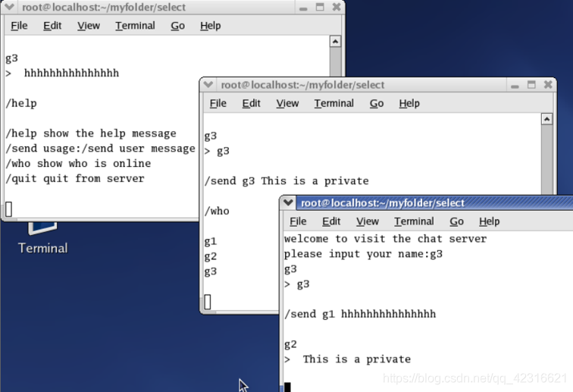The height and width of the screenshot is (392, 573).
Task: Click '> This is a private' in front terminal
Action: [348, 359]
